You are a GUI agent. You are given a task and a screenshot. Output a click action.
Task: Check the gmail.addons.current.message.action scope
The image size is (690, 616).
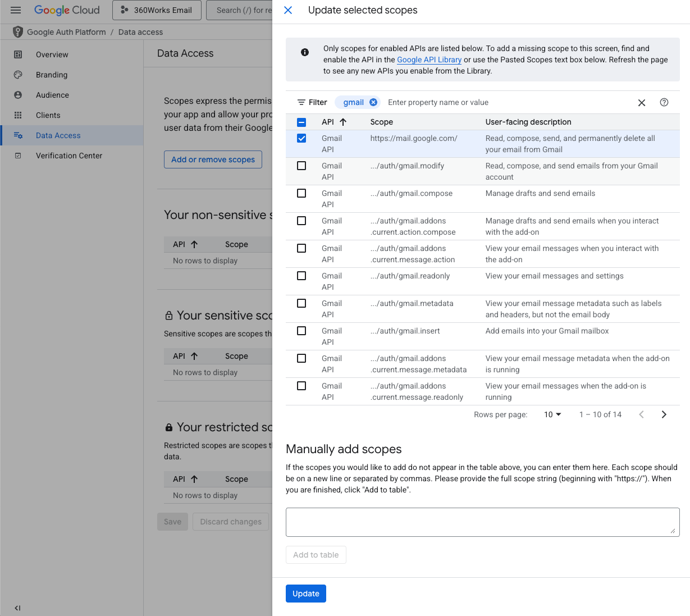[301, 248]
